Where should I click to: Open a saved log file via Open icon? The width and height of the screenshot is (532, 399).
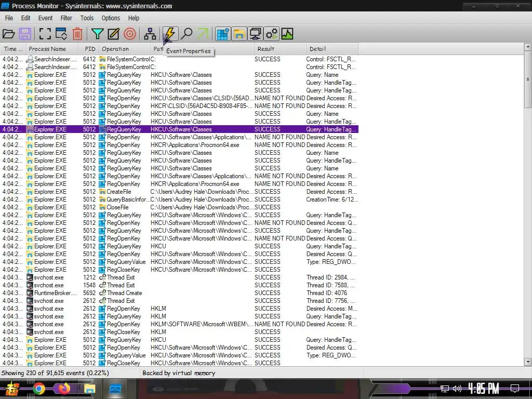tap(8, 34)
